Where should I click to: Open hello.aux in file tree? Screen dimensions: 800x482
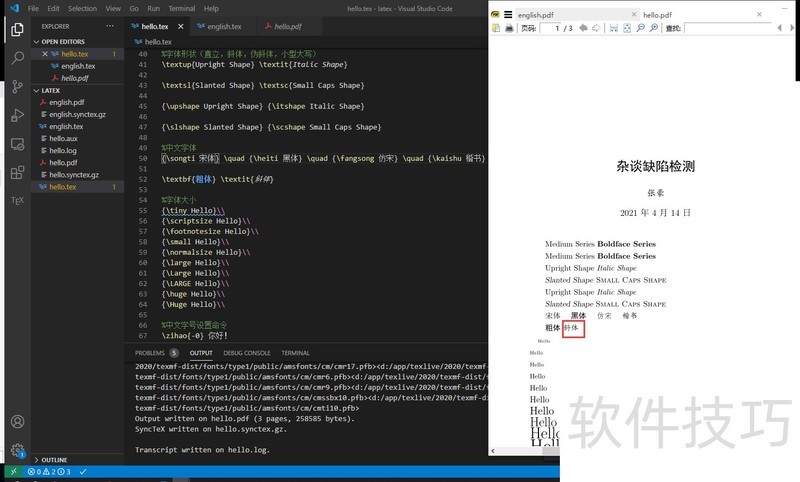[x=63, y=138]
